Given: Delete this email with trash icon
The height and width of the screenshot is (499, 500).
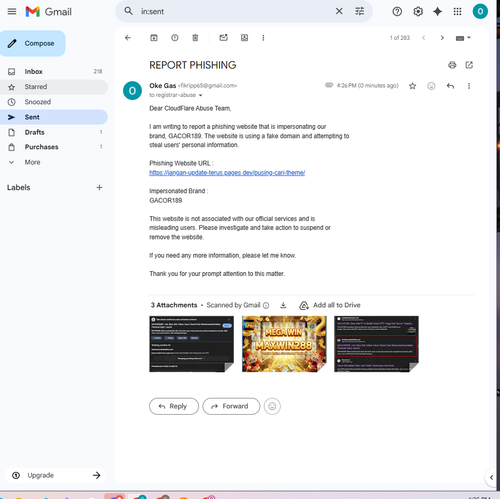Looking at the screenshot, I should click(x=195, y=38).
